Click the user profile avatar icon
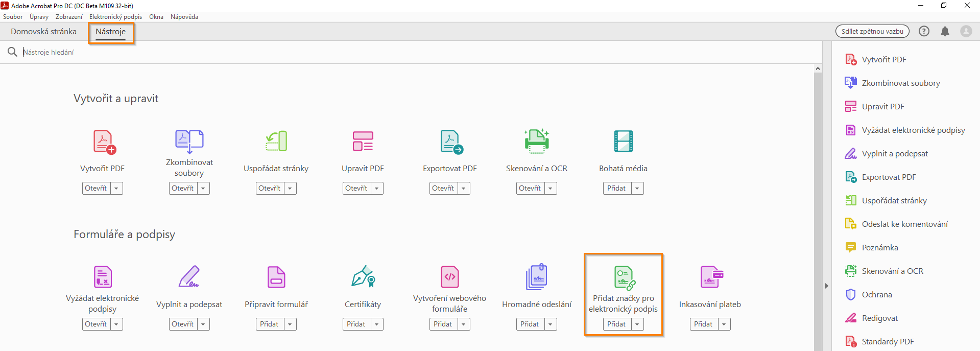The width and height of the screenshot is (980, 351). pyautogui.click(x=966, y=31)
